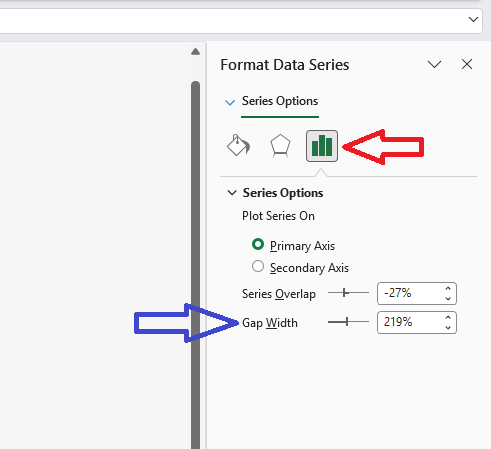Collapse the Series Options section
This screenshot has height=449, width=491.
[232, 193]
